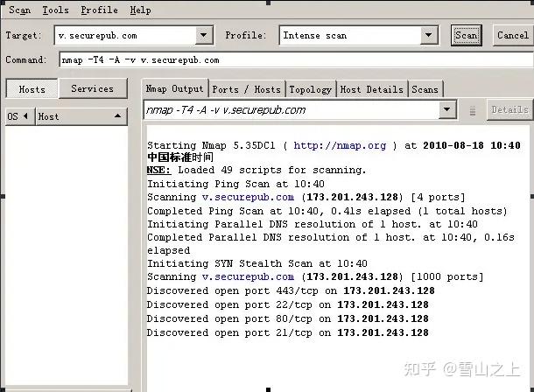The height and width of the screenshot is (392, 534).
Task: Open the Tools menu
Action: tap(55, 10)
